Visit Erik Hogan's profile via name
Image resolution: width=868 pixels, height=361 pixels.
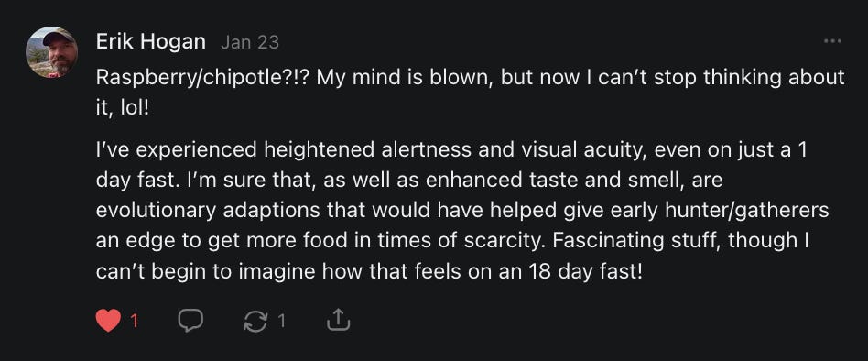point(150,41)
